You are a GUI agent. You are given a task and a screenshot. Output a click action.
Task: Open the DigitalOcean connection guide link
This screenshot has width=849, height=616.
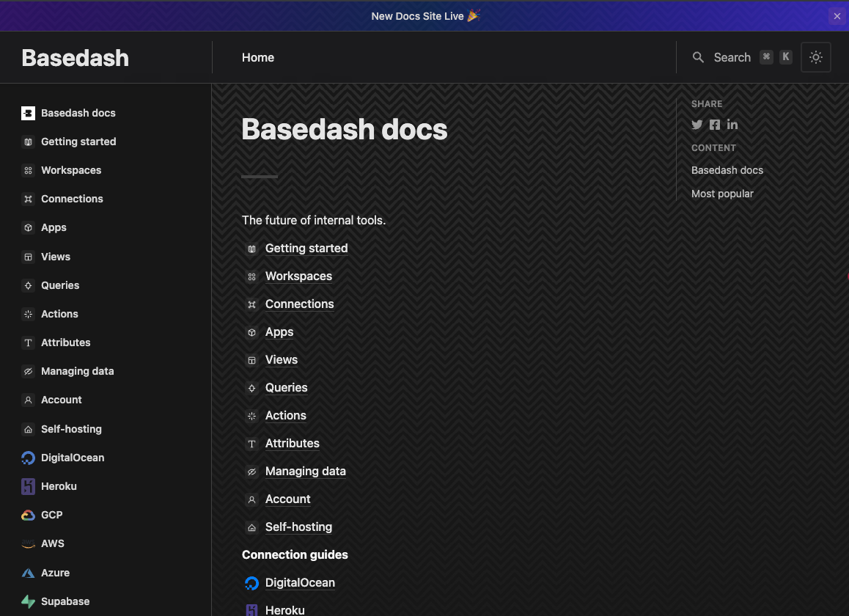tap(300, 583)
